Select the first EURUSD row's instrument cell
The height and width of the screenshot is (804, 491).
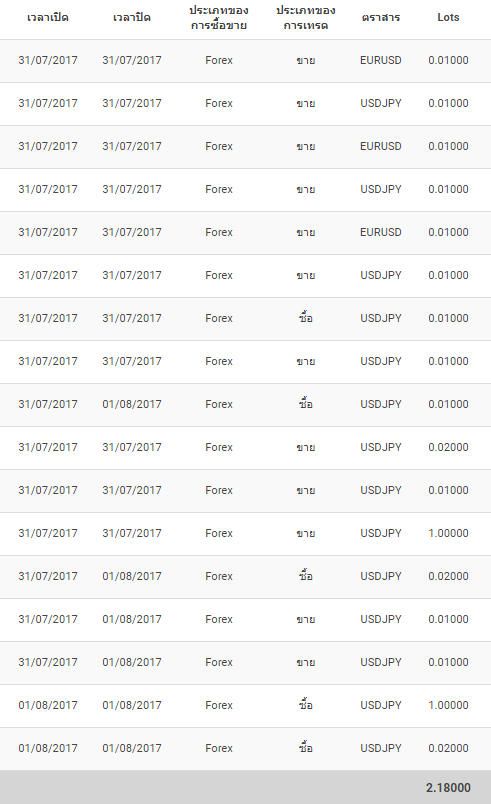(x=380, y=61)
